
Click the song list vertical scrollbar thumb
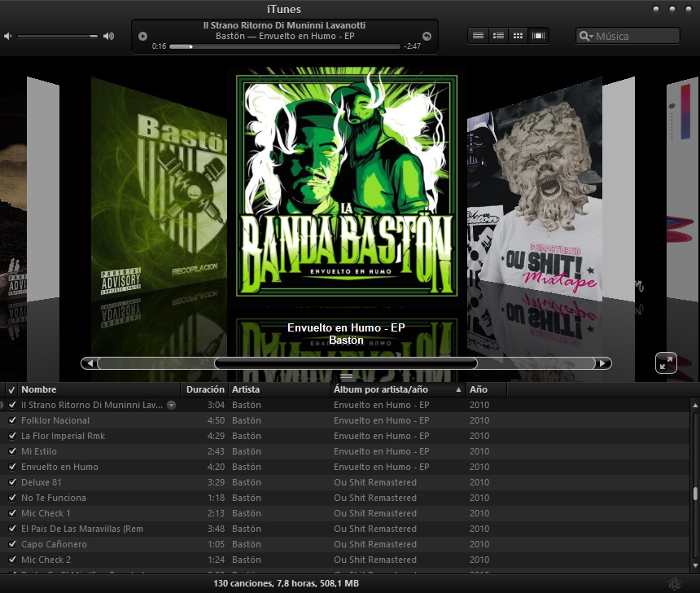click(695, 494)
